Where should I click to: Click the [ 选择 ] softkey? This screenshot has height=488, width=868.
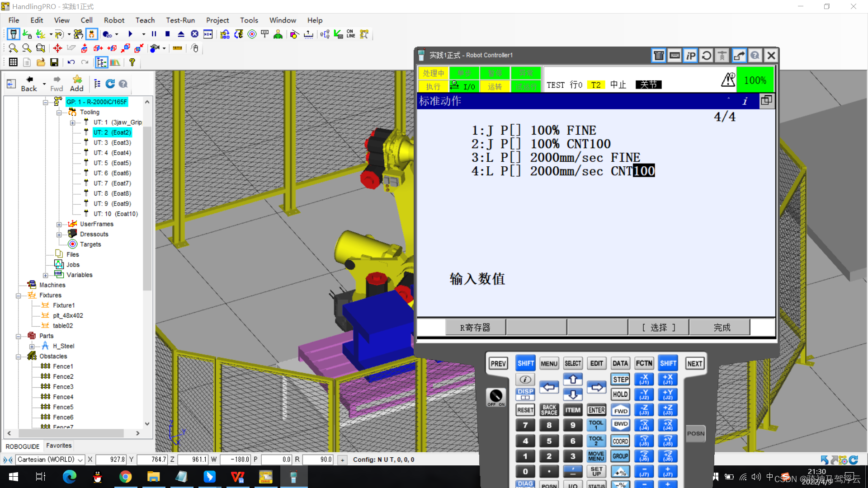[659, 328]
